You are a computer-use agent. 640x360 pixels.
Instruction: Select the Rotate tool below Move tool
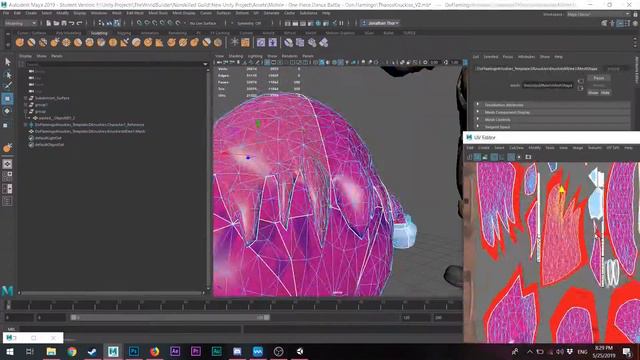(7, 111)
